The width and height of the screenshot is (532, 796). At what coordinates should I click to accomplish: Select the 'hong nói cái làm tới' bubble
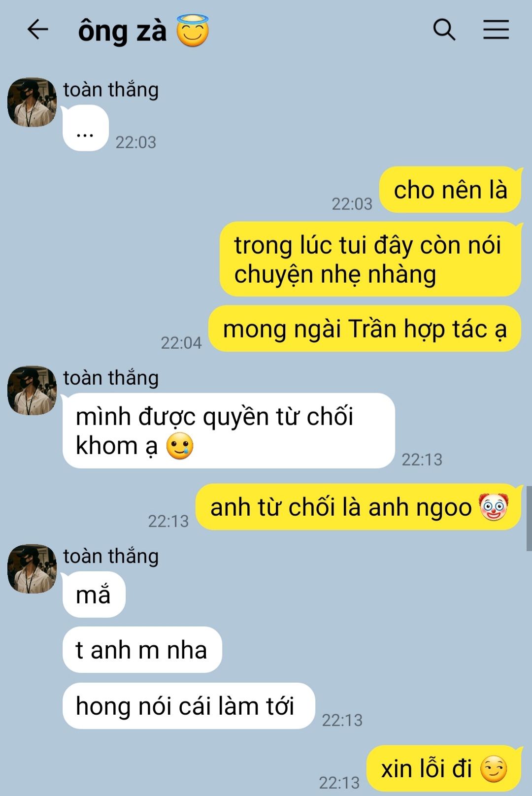point(189,706)
